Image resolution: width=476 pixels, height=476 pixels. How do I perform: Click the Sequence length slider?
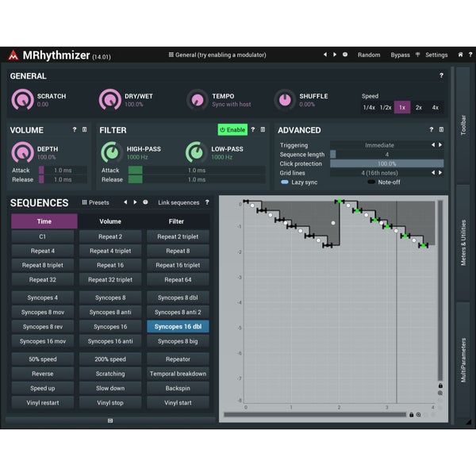[387, 154]
